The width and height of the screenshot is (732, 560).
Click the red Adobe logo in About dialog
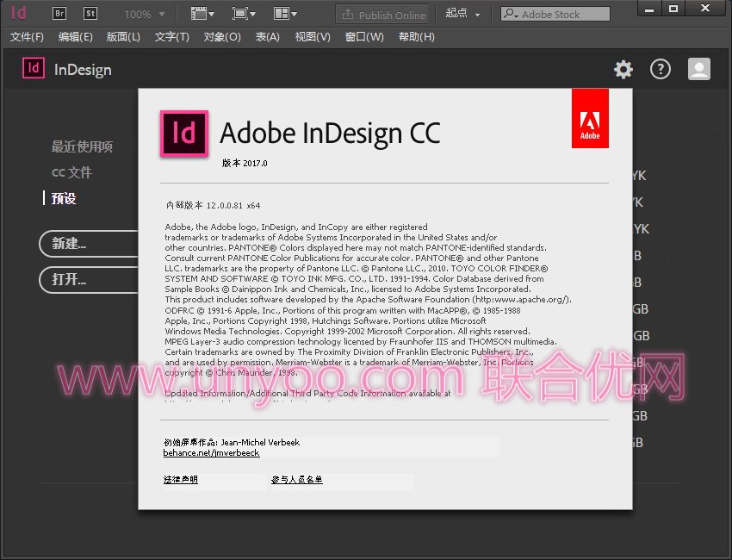[590, 119]
